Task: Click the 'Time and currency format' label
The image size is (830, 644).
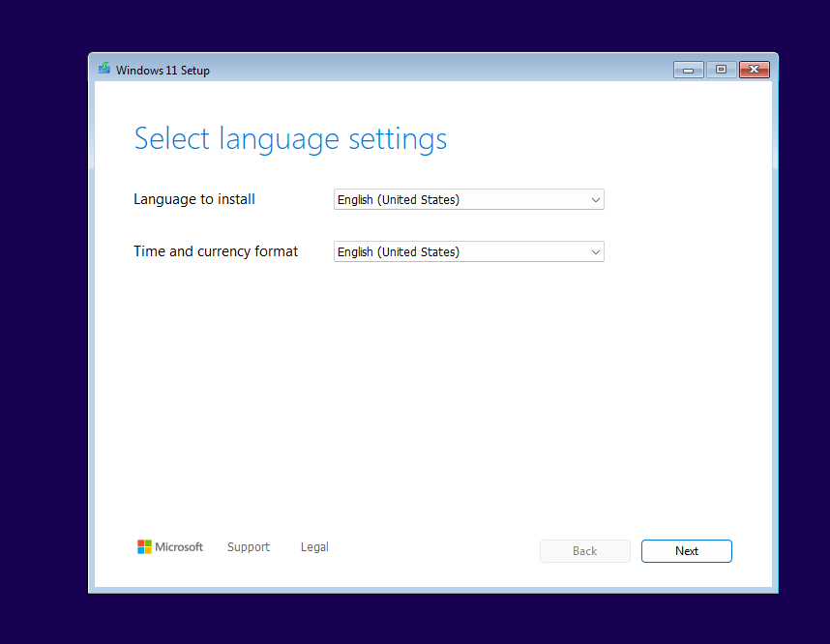Action: coord(216,251)
